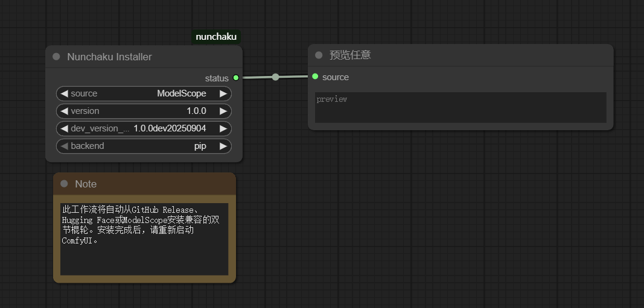
Task: Click the preview text field
Action: 461,107
